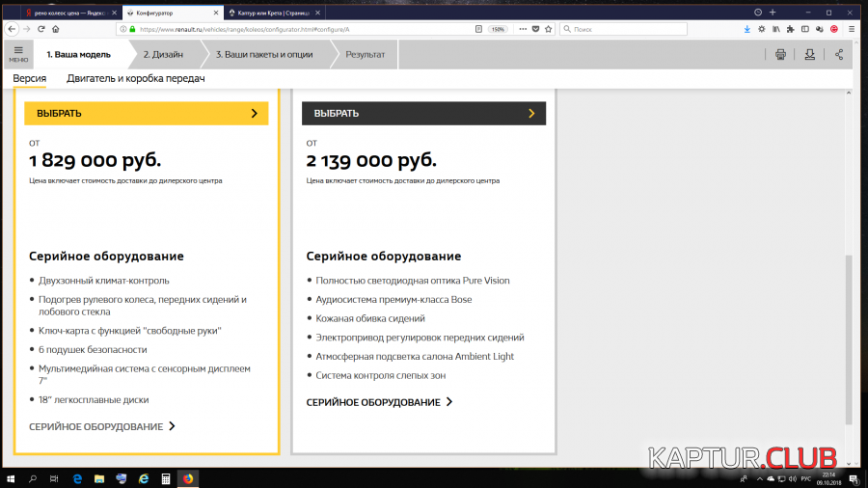Focus Firefox in the taskbar
Viewport: 868px width, 488px height.
(x=188, y=478)
